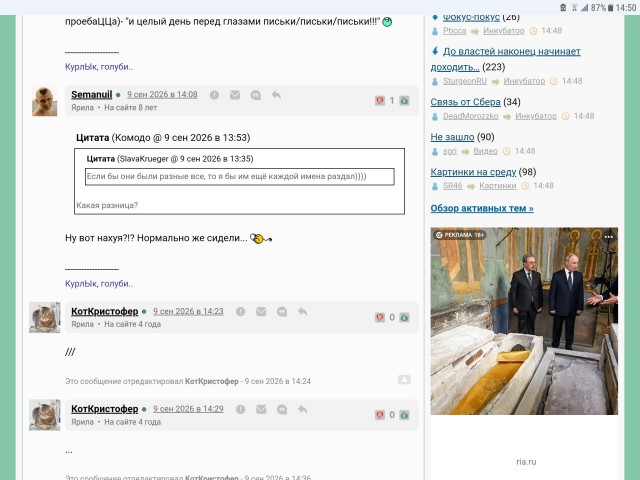Reply to Semanuil's post with arrow icon

[276, 95]
